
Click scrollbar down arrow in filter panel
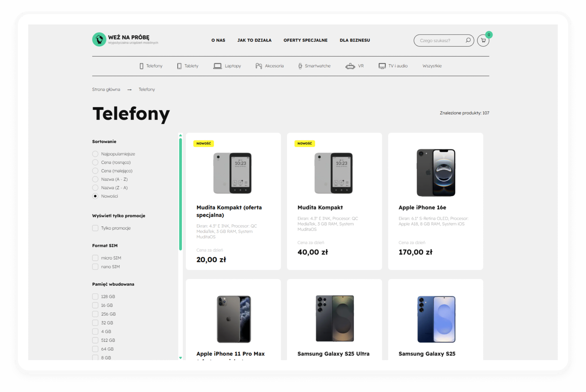[180, 358]
